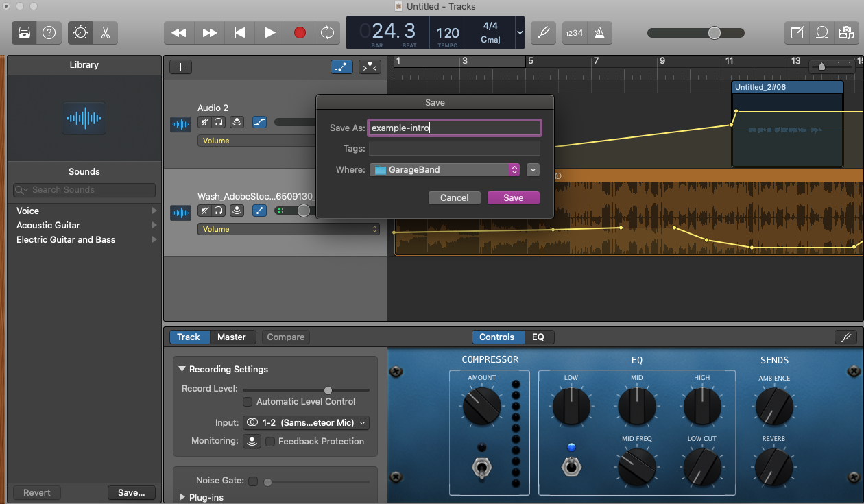The width and height of the screenshot is (864, 504).
Task: Solo the Wash_AdobeStock track
Action: point(218,211)
